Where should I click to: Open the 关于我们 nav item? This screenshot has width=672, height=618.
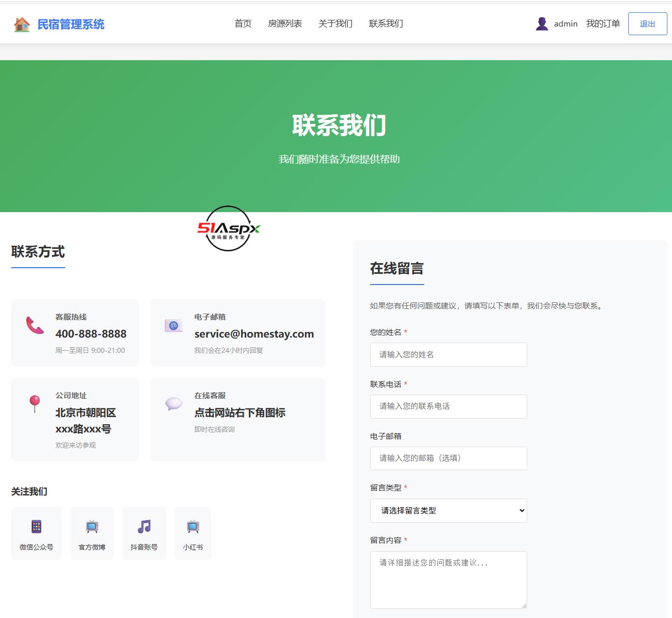(335, 24)
